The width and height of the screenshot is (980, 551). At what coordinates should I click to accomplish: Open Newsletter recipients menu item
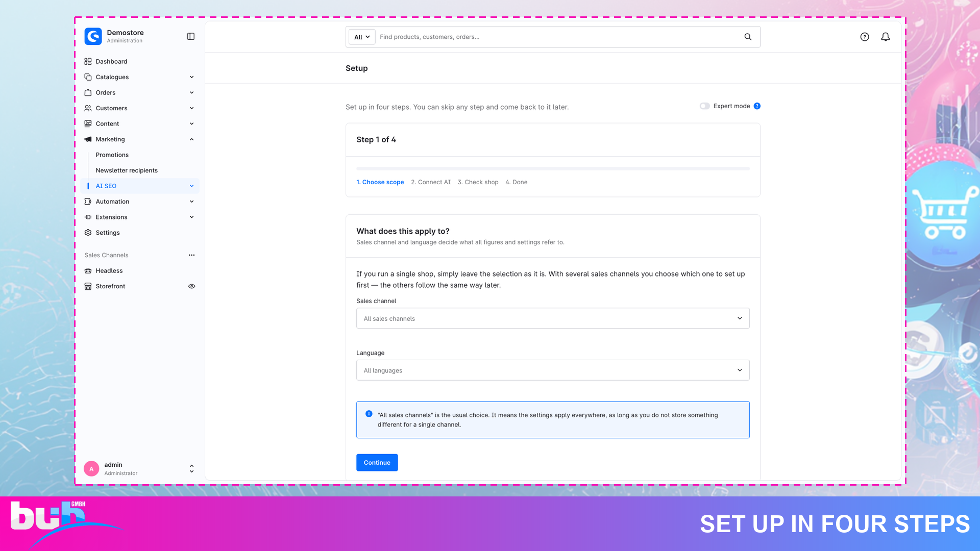(127, 170)
